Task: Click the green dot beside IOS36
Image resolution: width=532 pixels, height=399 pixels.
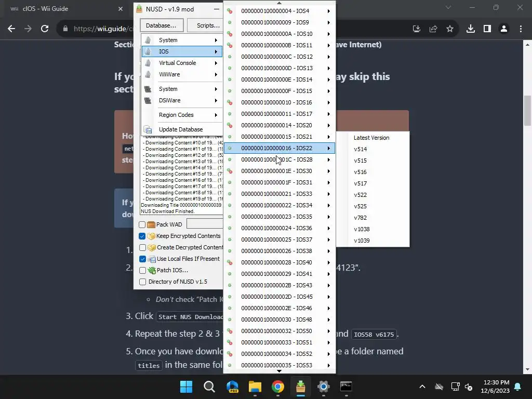Action: 230,228
